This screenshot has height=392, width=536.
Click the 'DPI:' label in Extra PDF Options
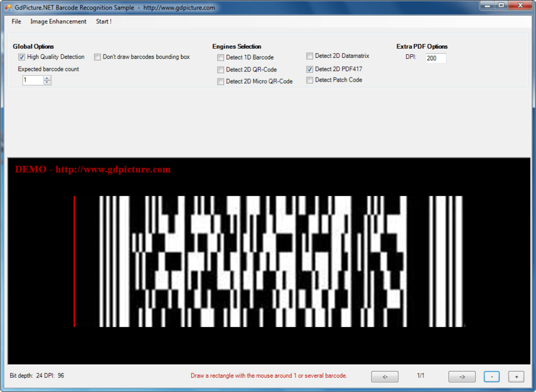411,57
